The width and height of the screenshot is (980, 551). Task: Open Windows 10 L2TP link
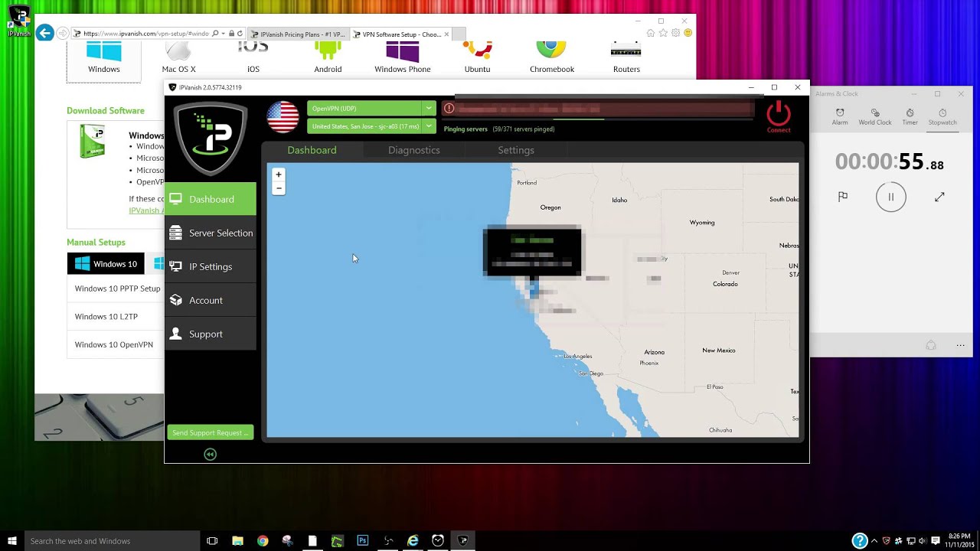[106, 316]
